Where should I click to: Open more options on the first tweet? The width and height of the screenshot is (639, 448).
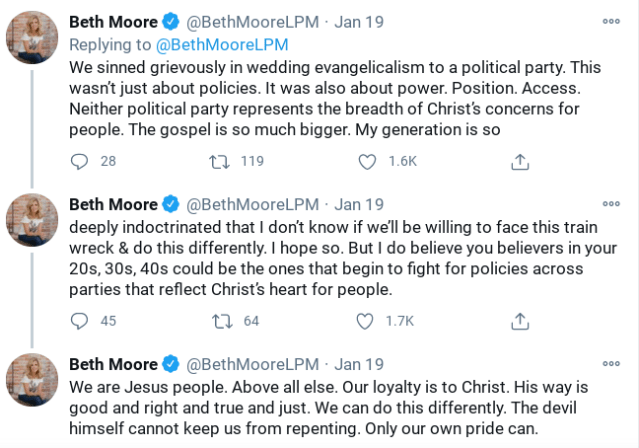611,21
